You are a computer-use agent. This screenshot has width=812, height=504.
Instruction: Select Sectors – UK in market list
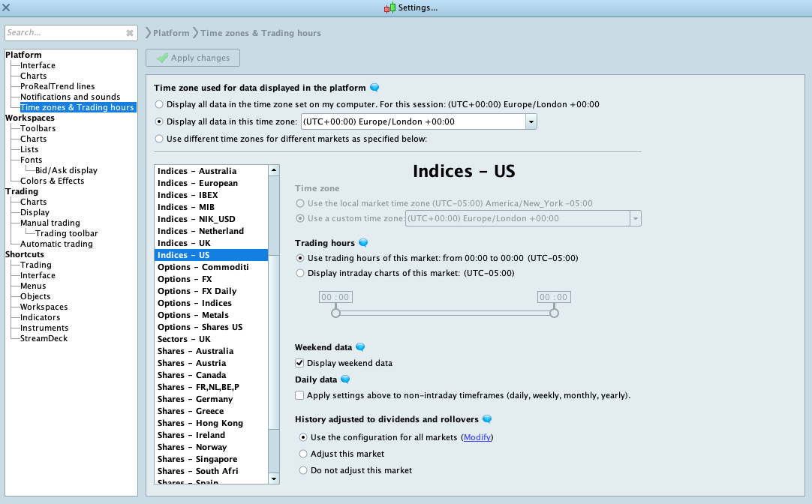point(212,339)
